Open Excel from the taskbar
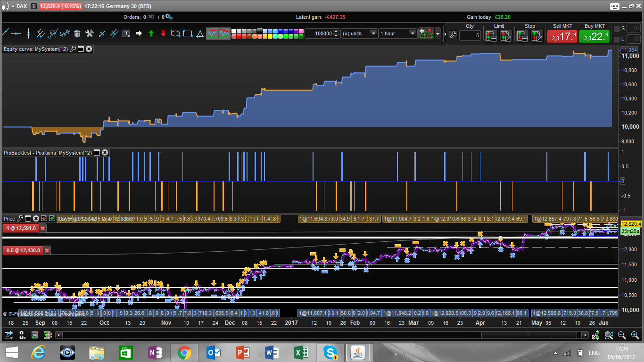The image size is (644, 362). [301, 353]
